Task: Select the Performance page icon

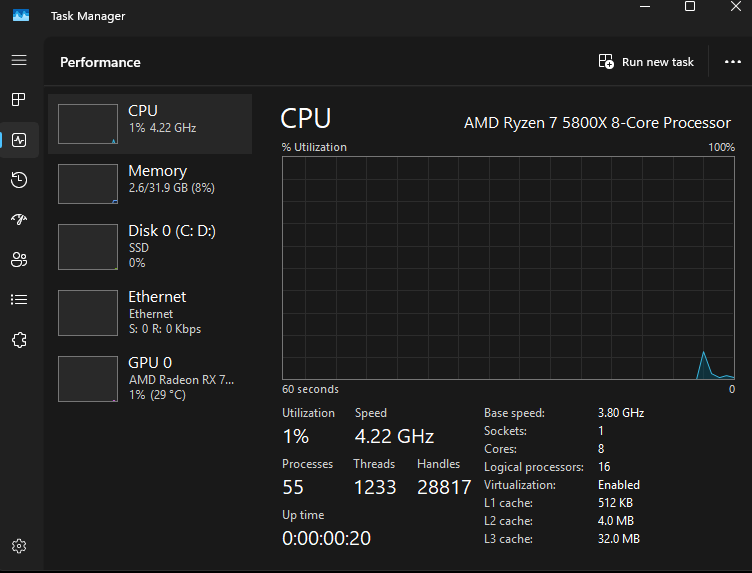Action: coord(19,140)
